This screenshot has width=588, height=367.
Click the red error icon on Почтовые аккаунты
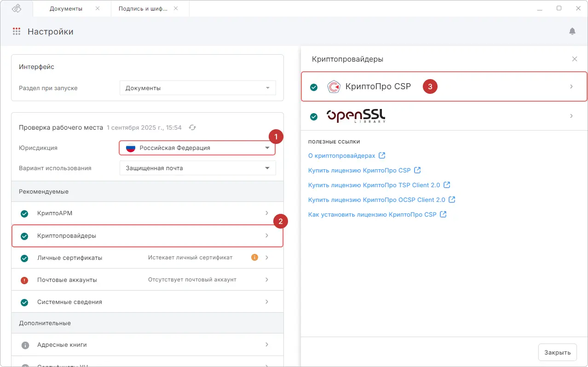[x=24, y=280]
